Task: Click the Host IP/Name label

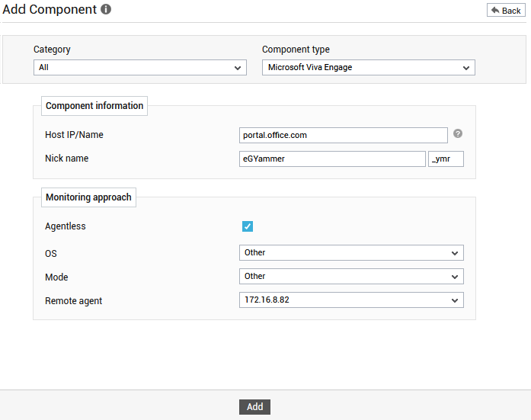Action: click(74, 135)
